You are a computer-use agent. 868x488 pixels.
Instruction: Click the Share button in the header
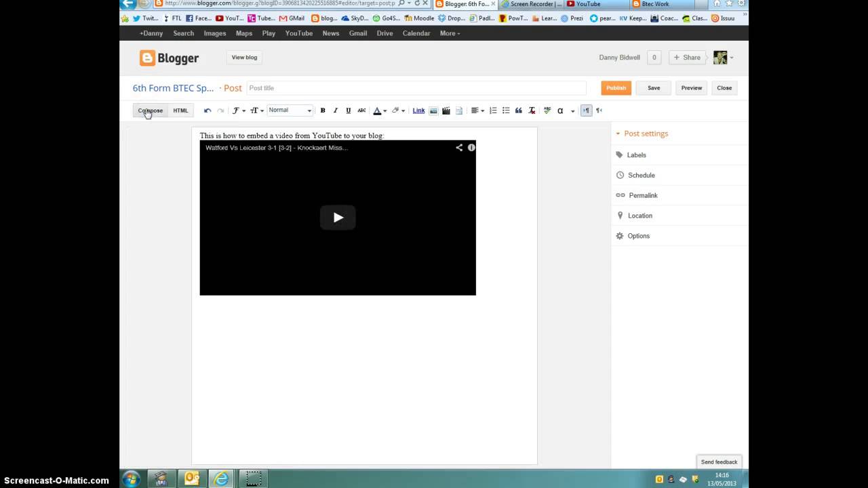pos(687,58)
